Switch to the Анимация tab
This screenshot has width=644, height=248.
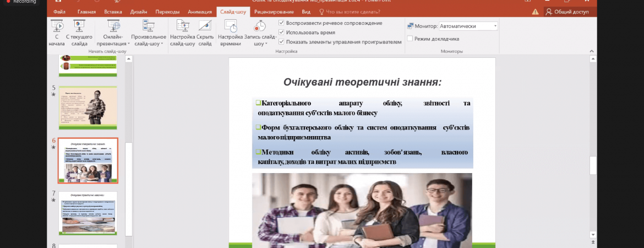coord(200,12)
